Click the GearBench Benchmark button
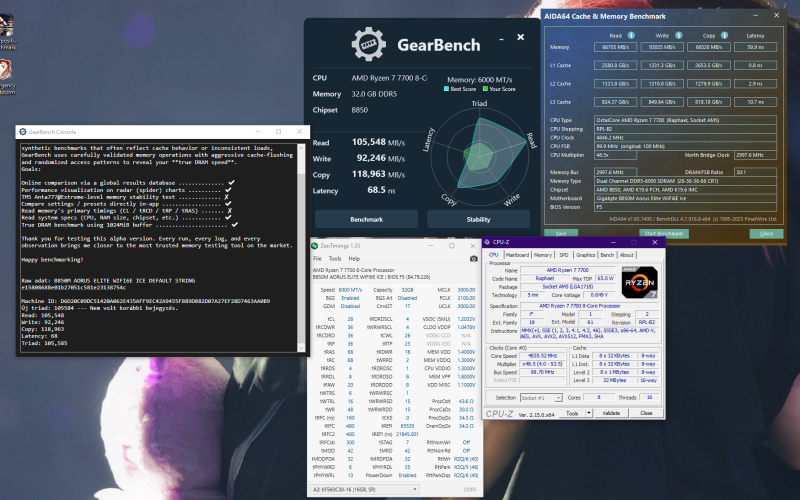 pyautogui.click(x=366, y=219)
